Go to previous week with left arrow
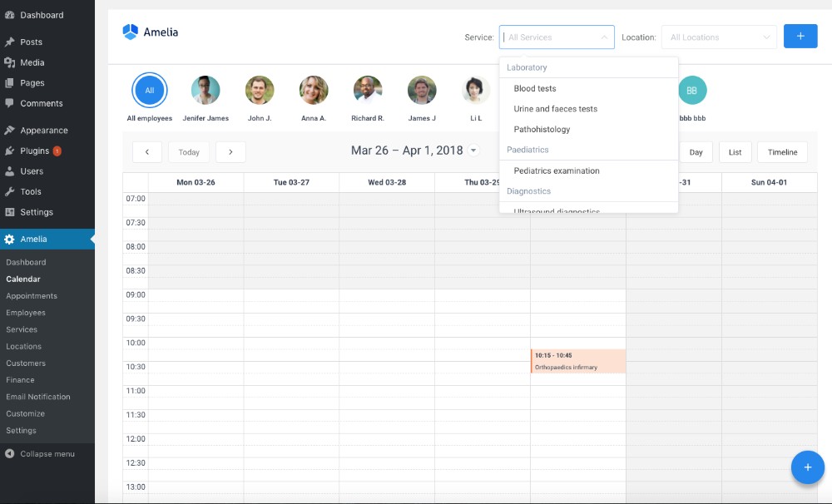This screenshot has height=504, width=832. click(147, 152)
